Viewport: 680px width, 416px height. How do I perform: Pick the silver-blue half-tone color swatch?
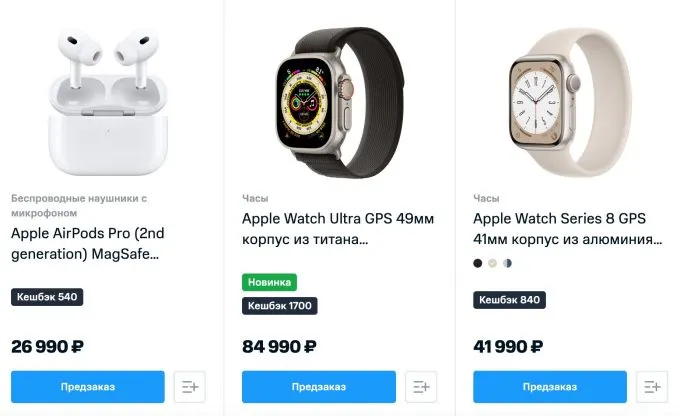pyautogui.click(x=507, y=263)
